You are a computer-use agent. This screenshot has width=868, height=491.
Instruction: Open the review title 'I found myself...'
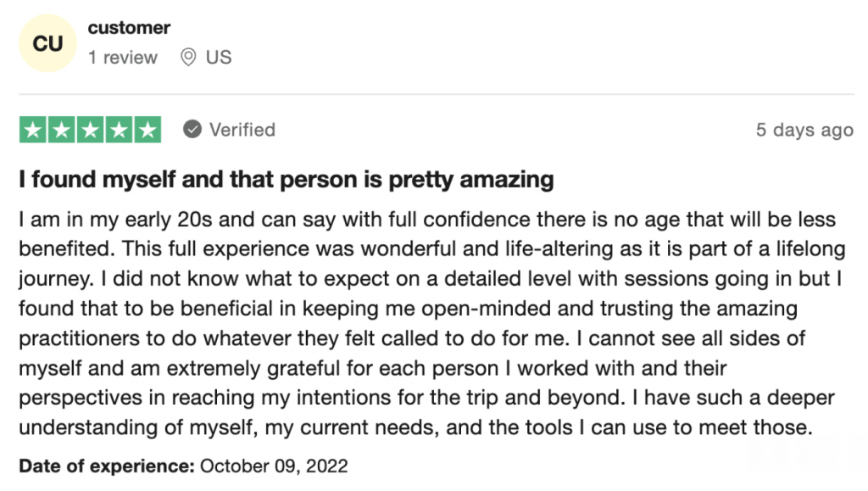pos(287,180)
